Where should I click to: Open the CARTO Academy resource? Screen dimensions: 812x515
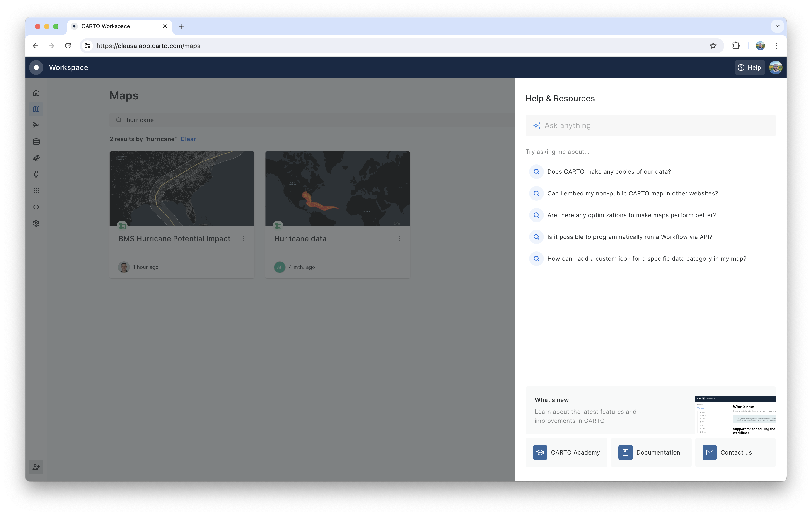point(566,452)
